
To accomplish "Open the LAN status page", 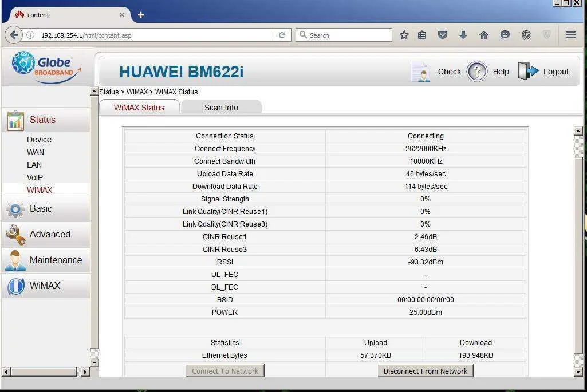I will coord(34,165).
